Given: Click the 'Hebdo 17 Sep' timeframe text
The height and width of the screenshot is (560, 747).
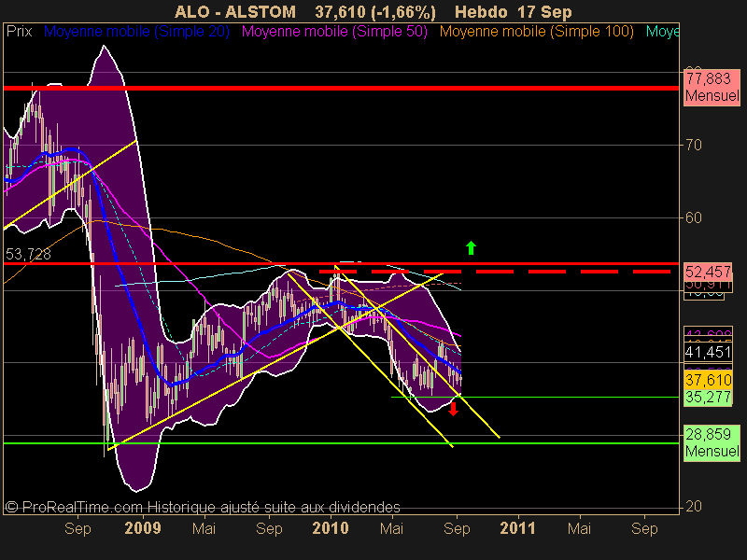Looking at the screenshot, I should [x=513, y=11].
